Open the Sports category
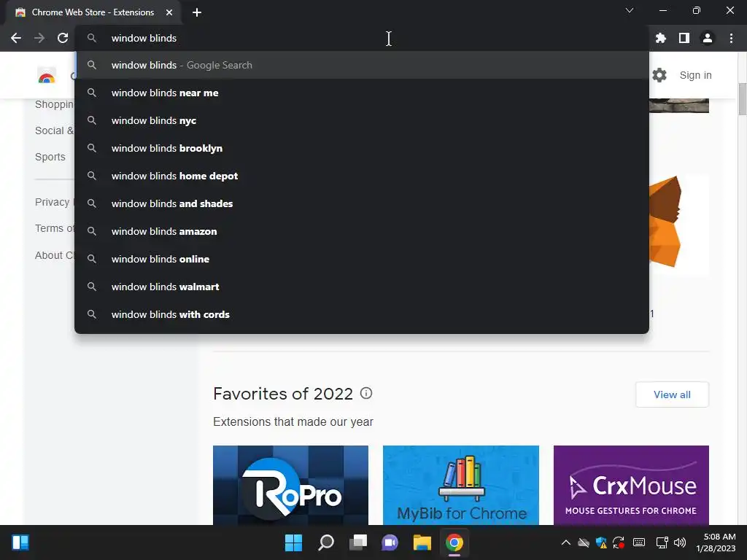This screenshot has height=560, width=747. pyautogui.click(x=50, y=157)
